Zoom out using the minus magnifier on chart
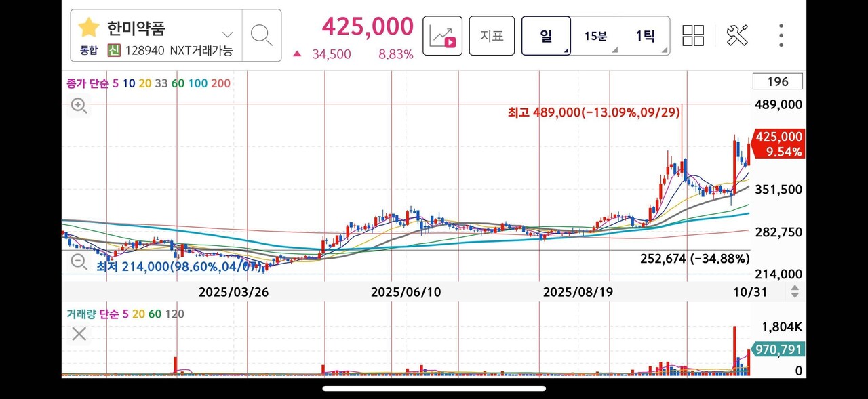Image resolution: width=868 pixels, height=399 pixels. click(79, 261)
